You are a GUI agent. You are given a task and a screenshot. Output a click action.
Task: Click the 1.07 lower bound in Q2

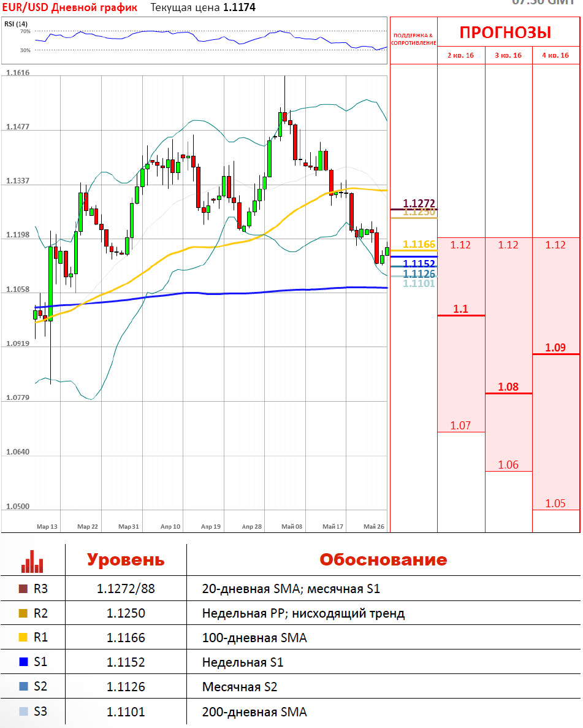pos(460,425)
